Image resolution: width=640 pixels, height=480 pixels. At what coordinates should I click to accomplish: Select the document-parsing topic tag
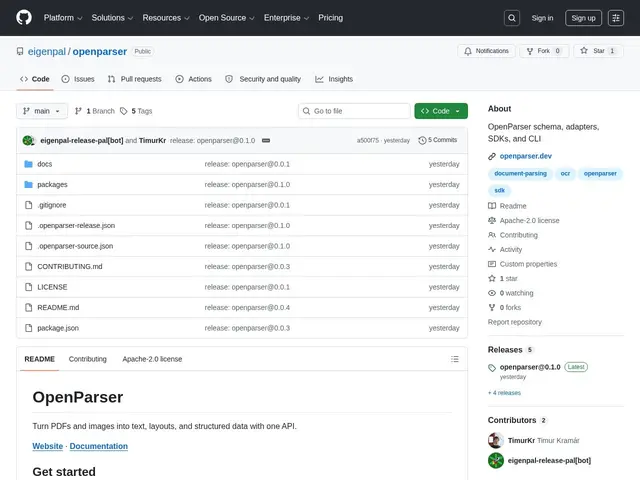pos(520,173)
